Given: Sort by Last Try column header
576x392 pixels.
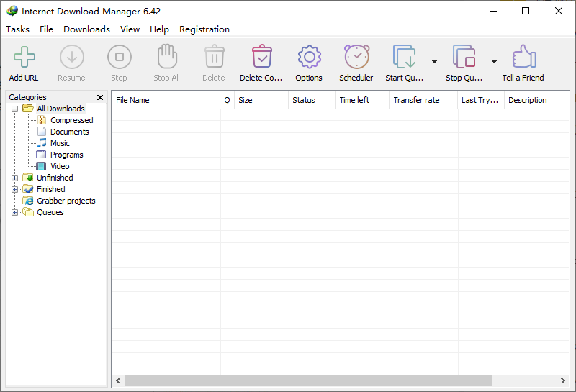Looking at the screenshot, I should coord(481,100).
